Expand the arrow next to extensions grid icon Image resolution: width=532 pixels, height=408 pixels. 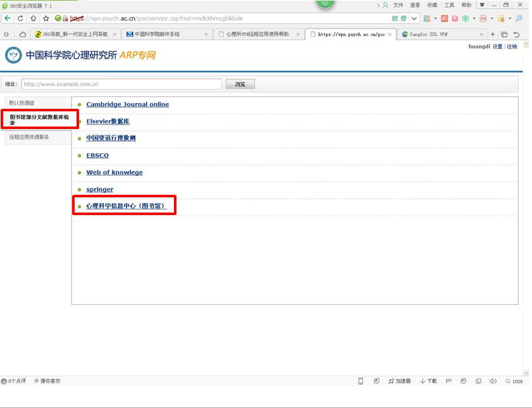[x=436, y=18]
